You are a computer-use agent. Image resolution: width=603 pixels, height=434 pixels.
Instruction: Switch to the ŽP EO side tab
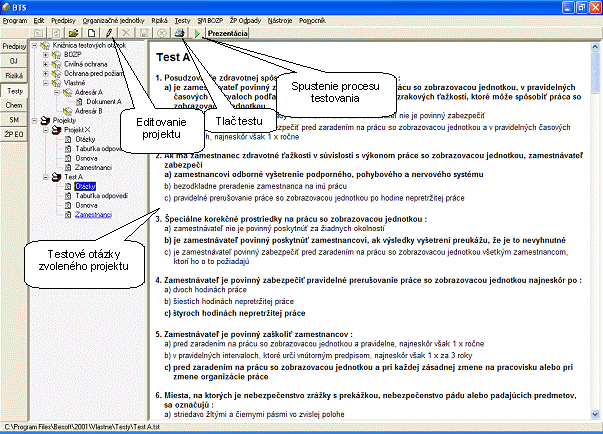[14, 134]
